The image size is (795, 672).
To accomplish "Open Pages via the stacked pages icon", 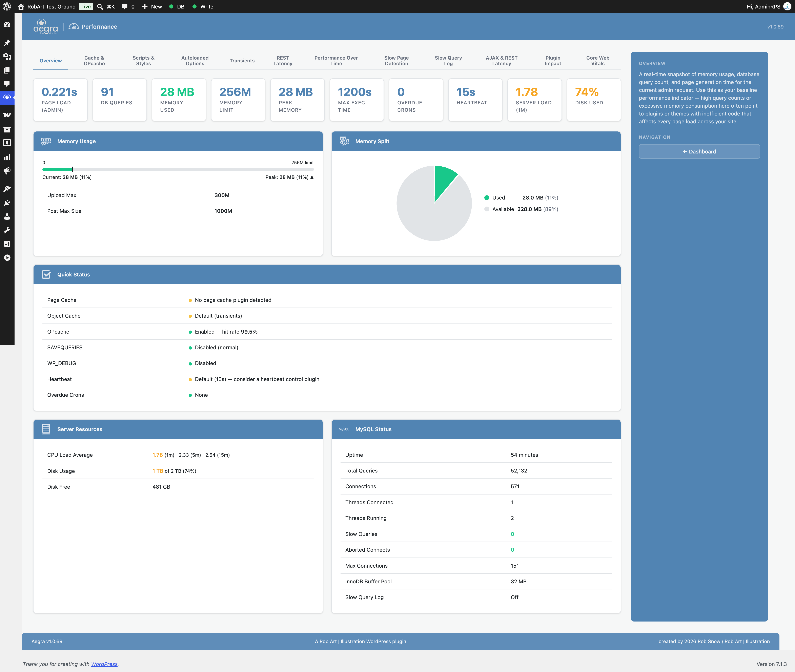I will [7, 70].
